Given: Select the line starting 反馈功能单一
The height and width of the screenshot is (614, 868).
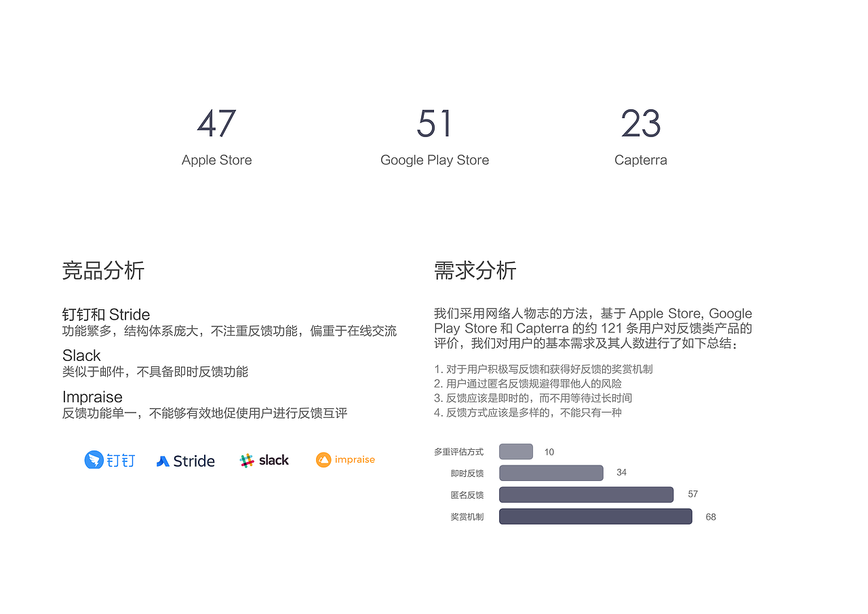Looking at the screenshot, I should coord(205,413).
